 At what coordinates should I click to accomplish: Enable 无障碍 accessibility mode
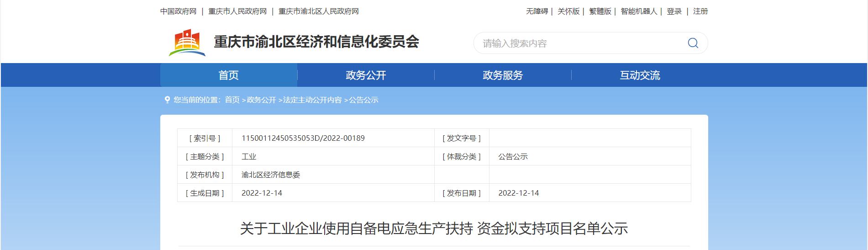[537, 11]
